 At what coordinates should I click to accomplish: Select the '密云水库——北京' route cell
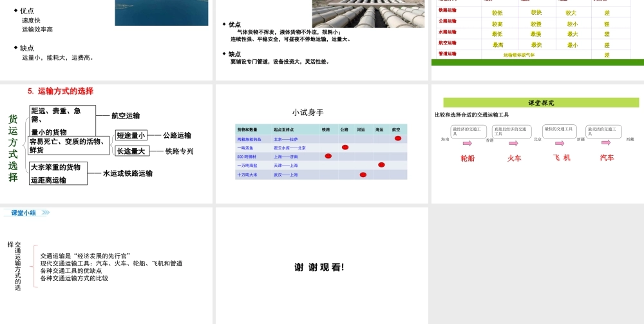pyautogui.click(x=290, y=148)
